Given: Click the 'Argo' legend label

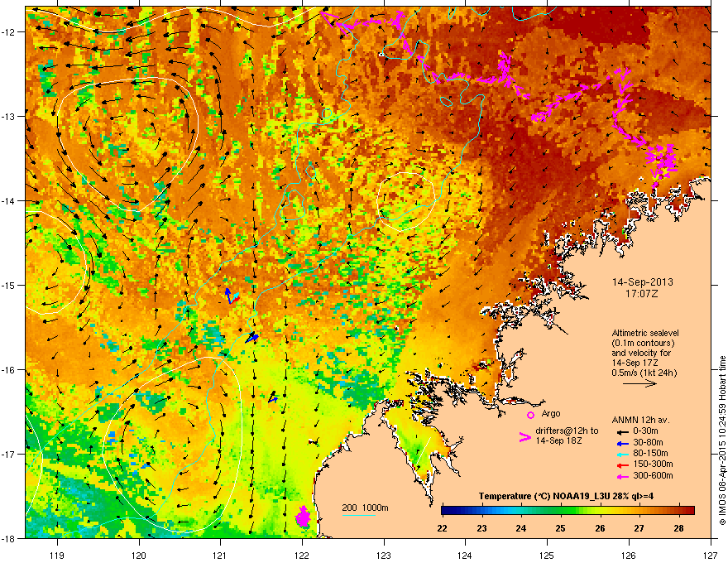Looking at the screenshot, I should click(x=551, y=413).
